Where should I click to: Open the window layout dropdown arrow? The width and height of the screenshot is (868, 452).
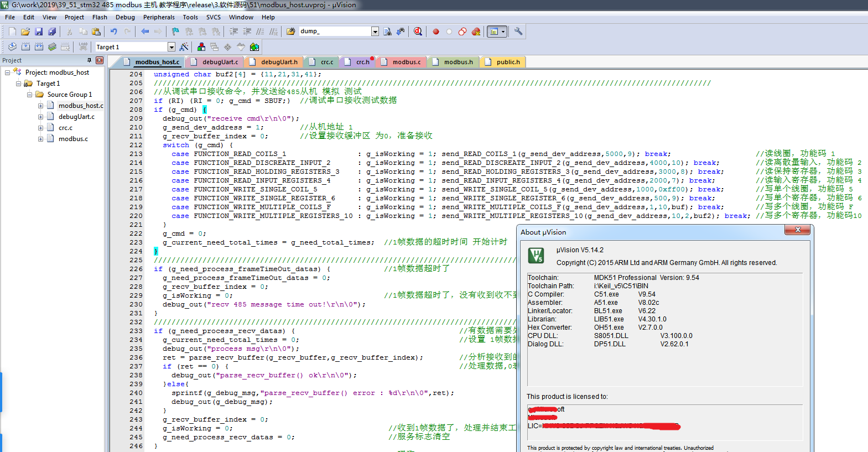(503, 32)
